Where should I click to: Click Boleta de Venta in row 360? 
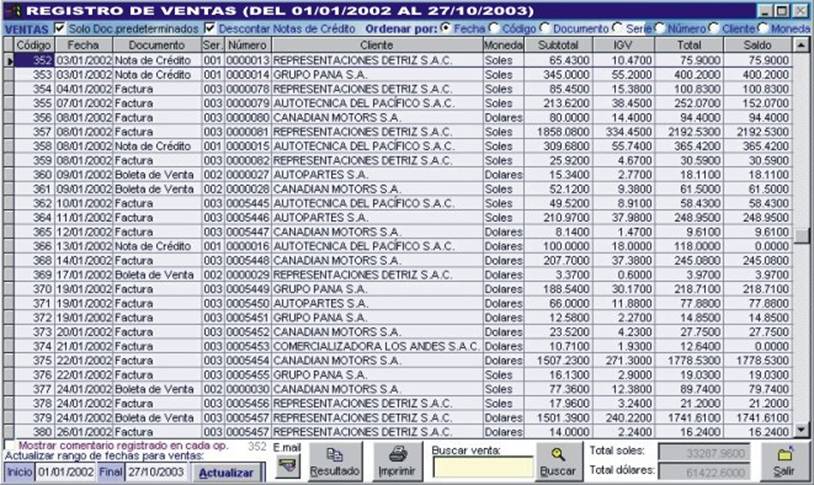[x=154, y=174]
